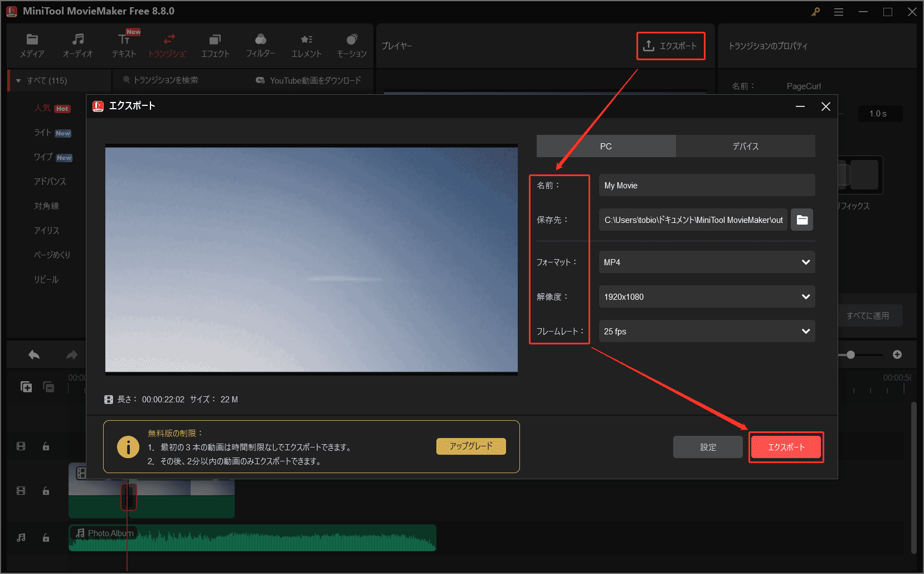The image size is (924, 574).
Task: Browse for output folder icon
Action: tap(802, 220)
